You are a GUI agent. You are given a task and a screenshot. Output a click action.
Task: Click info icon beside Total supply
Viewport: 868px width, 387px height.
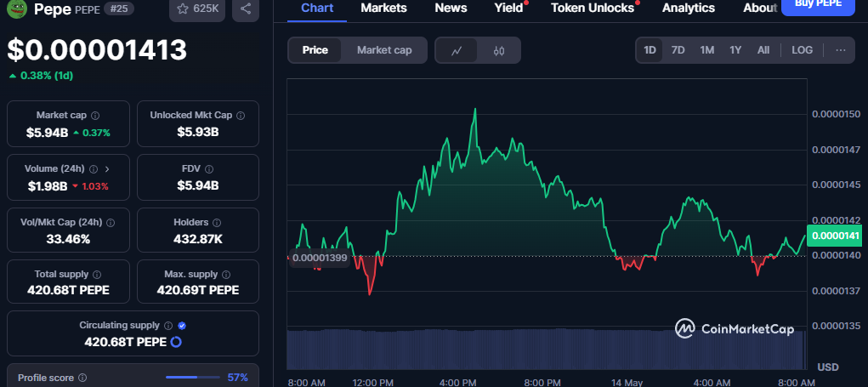97,275
